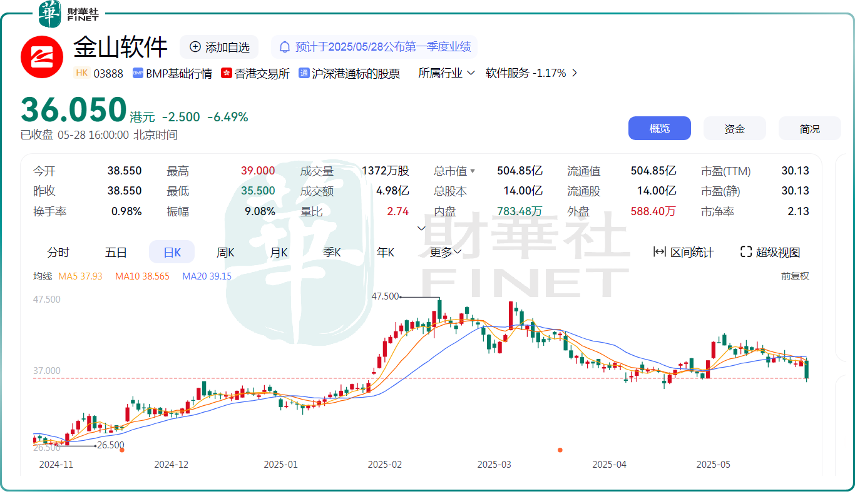Viewport: 855px width, 504px height.
Task: Click the 总股本 value 14.00亿
Action: point(523,191)
